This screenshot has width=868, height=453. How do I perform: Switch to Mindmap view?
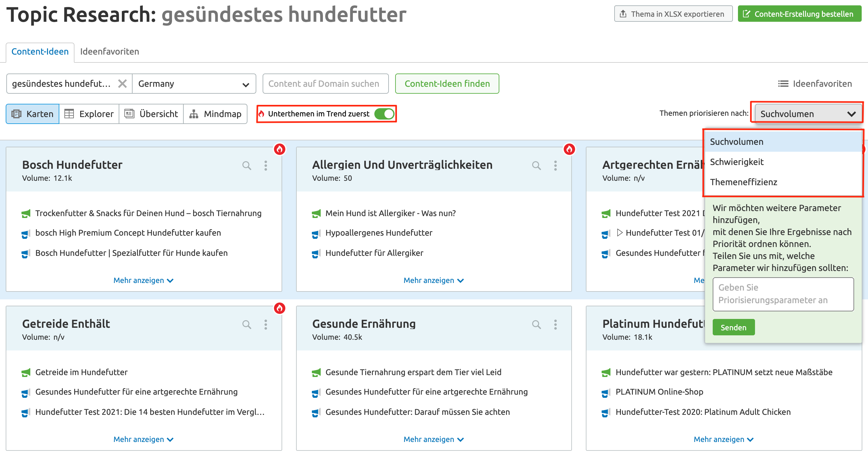215,114
